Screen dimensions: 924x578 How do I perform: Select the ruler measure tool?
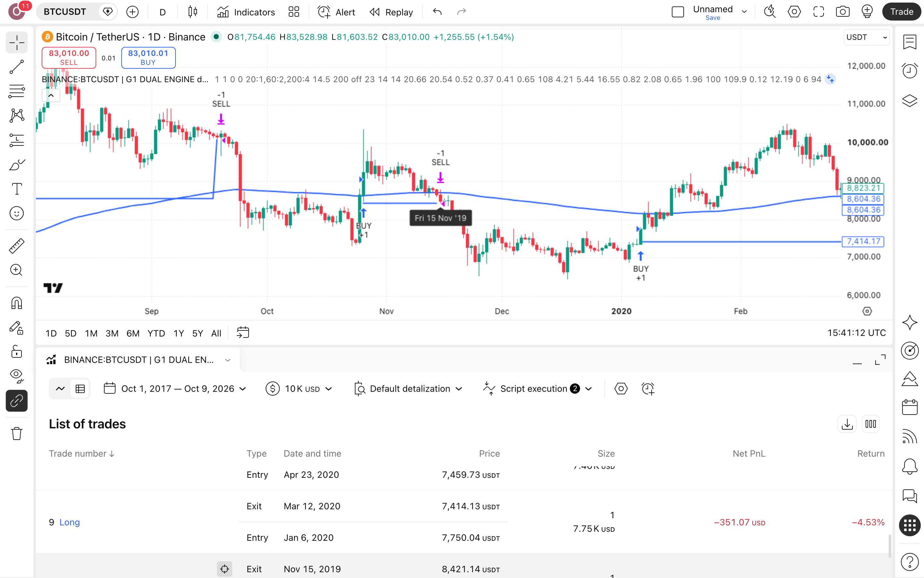click(16, 246)
